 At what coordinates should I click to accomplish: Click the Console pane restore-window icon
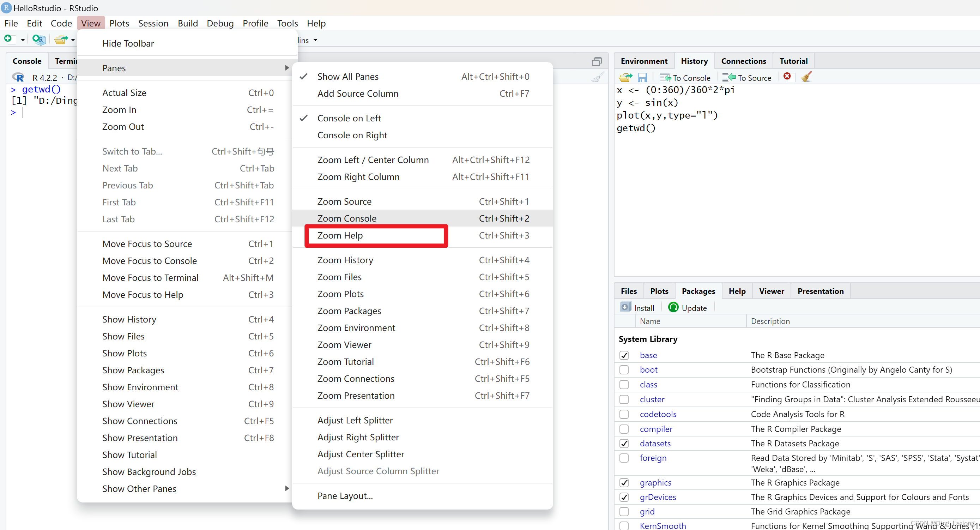pyautogui.click(x=597, y=62)
